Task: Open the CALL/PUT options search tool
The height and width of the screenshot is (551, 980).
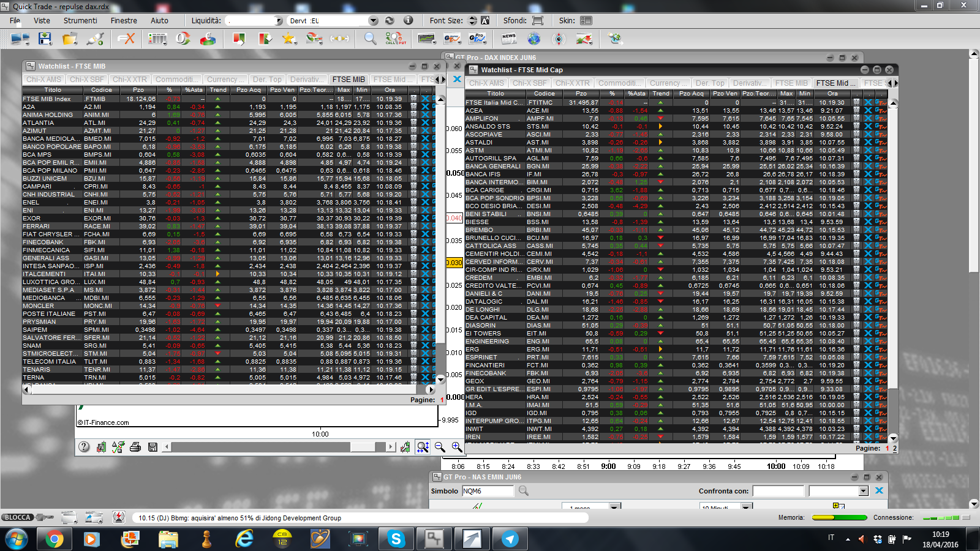Action: [396, 39]
